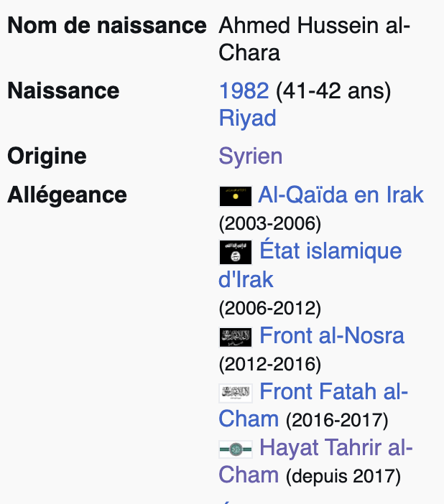Visit the Al-Qaïda en Irak article link
The width and height of the screenshot is (444, 504).
tap(341, 195)
